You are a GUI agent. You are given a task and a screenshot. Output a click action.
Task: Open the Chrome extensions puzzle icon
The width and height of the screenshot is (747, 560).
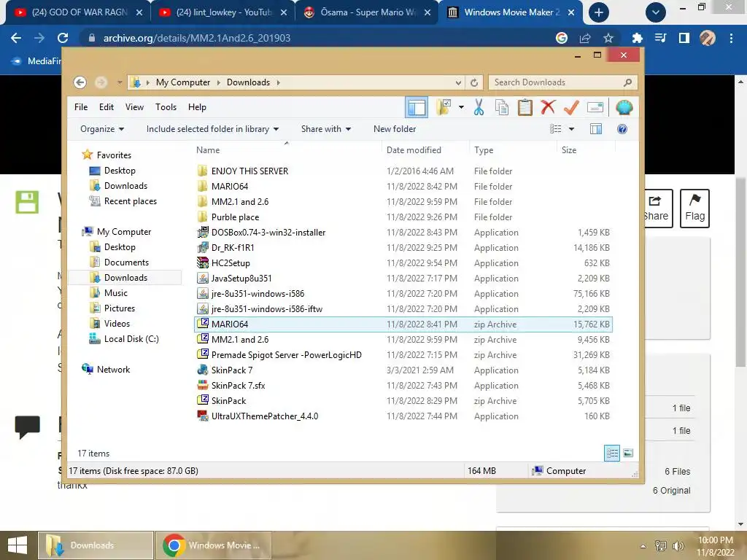pyautogui.click(x=637, y=38)
